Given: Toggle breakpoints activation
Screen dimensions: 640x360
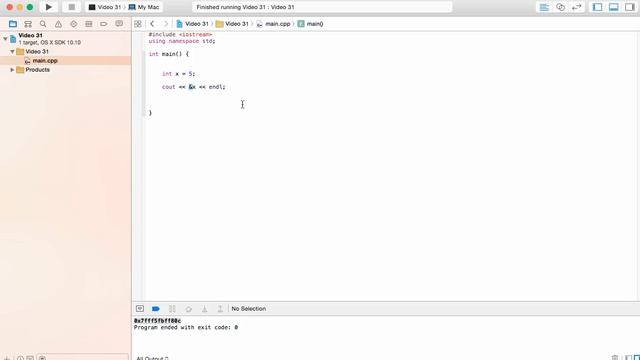Looking at the screenshot, I should (x=156, y=309).
